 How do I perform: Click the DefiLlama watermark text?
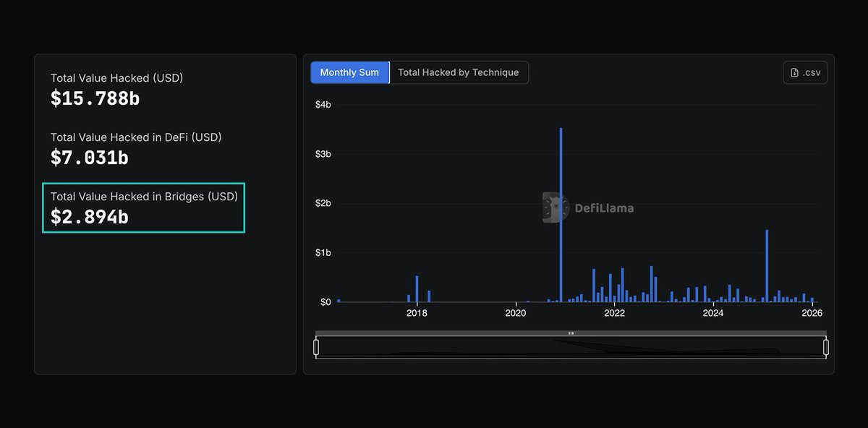point(604,208)
